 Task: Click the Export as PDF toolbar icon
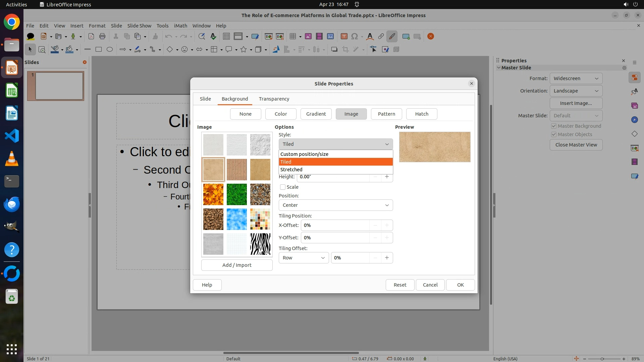click(91, 37)
